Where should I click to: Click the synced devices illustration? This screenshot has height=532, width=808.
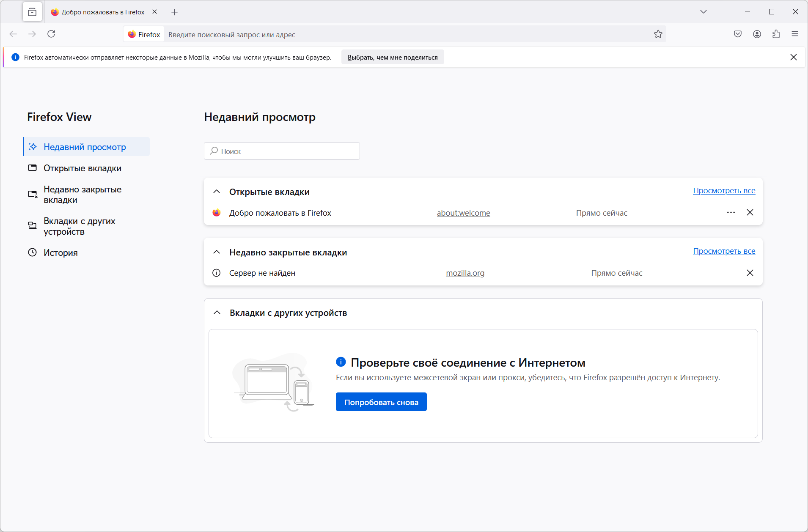pos(273,383)
